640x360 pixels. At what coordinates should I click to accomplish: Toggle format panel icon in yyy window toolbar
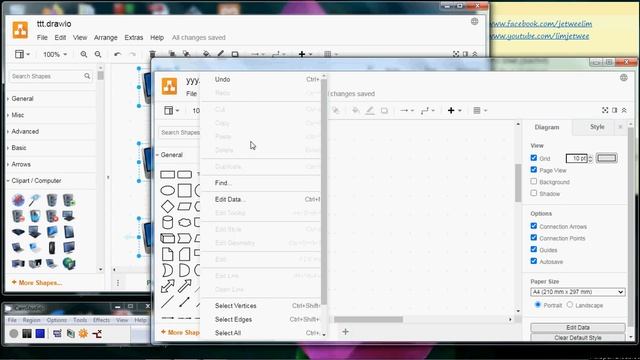(x=615, y=110)
